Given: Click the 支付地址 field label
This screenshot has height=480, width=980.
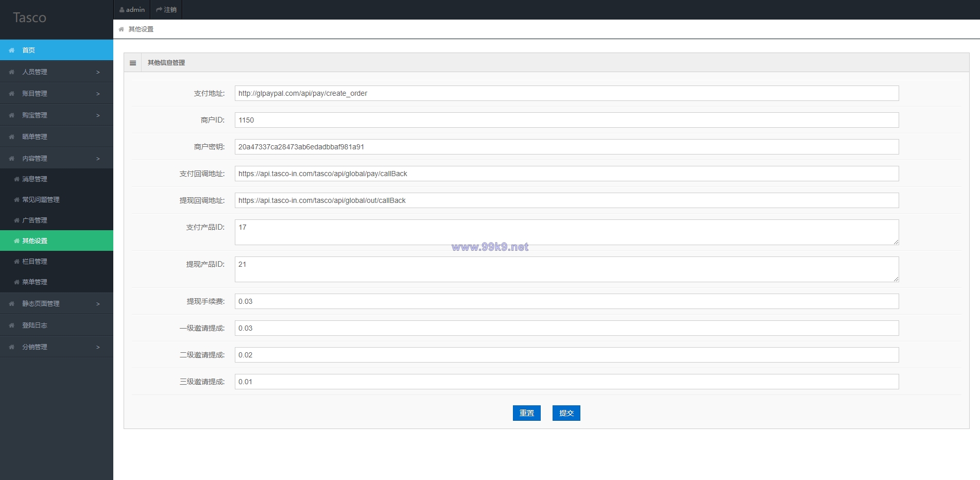Looking at the screenshot, I should (209, 93).
